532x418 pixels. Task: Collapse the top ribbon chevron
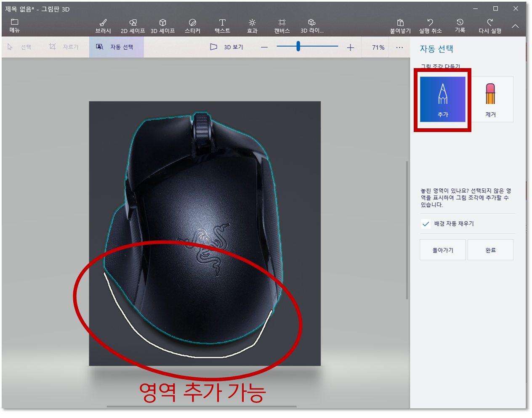(x=515, y=26)
